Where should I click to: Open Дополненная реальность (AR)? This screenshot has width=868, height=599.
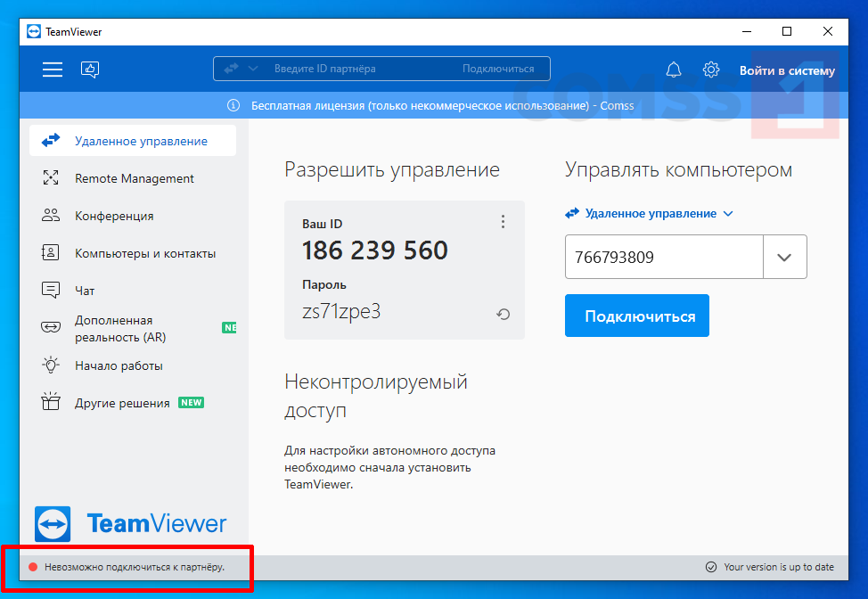[133, 328]
